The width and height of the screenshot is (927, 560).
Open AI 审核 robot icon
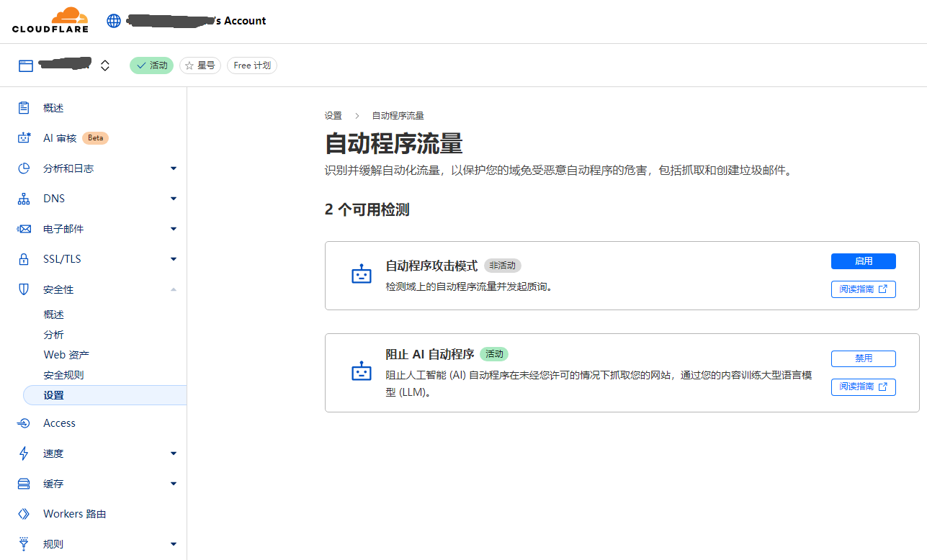(24, 138)
